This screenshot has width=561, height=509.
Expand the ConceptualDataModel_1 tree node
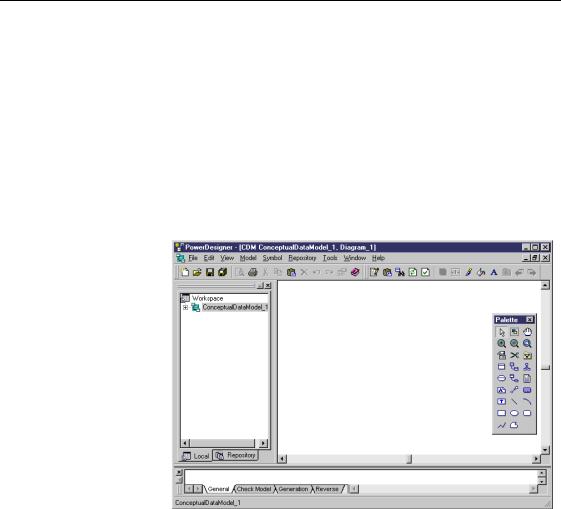185,307
